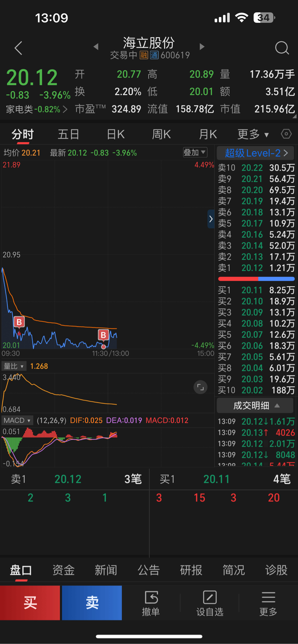Collapse 成交明细 trade details panel
This screenshot has height=644, width=298.
[255, 406]
